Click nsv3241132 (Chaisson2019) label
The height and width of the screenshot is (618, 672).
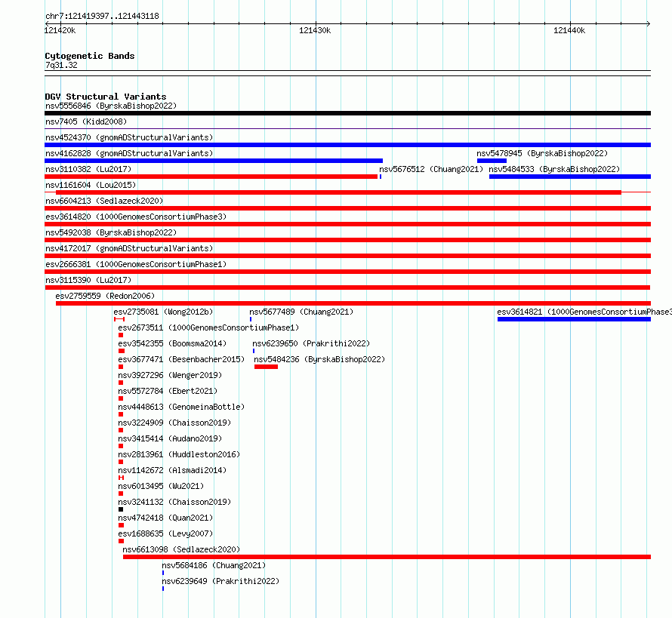(175, 502)
